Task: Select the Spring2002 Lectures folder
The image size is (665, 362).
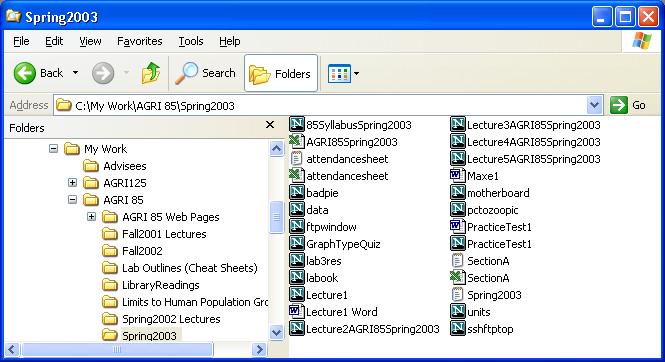Action: (162, 319)
